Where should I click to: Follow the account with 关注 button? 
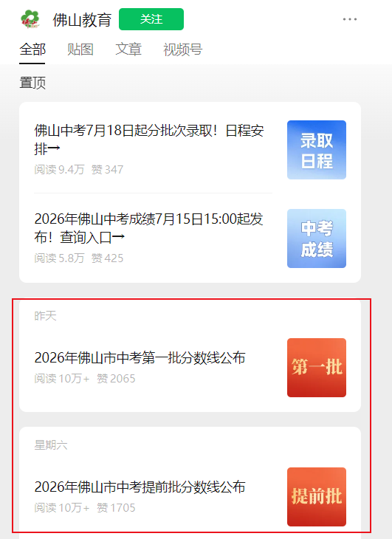point(151,19)
